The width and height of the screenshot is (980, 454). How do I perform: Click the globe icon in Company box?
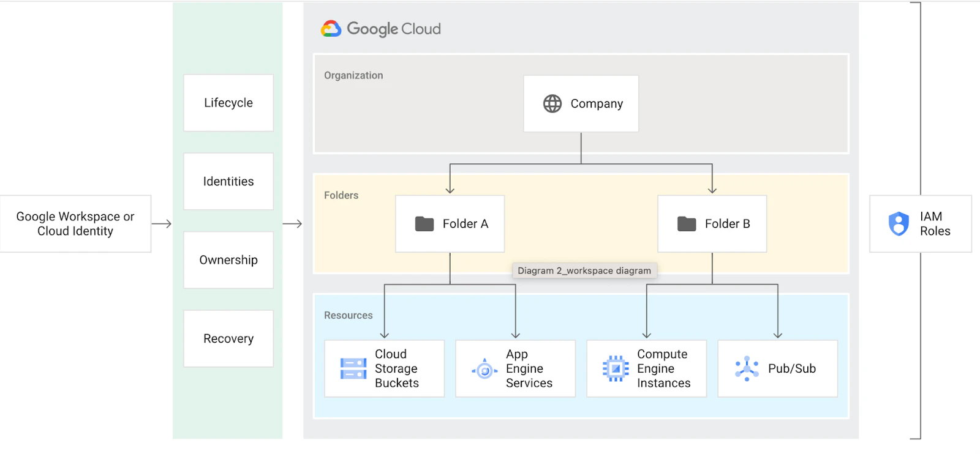(552, 103)
